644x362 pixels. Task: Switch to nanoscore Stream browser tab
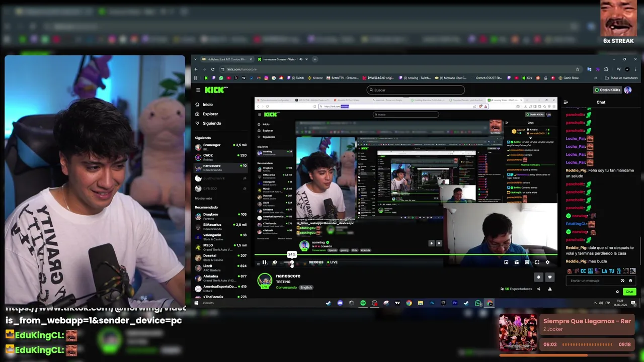pyautogui.click(x=282, y=59)
